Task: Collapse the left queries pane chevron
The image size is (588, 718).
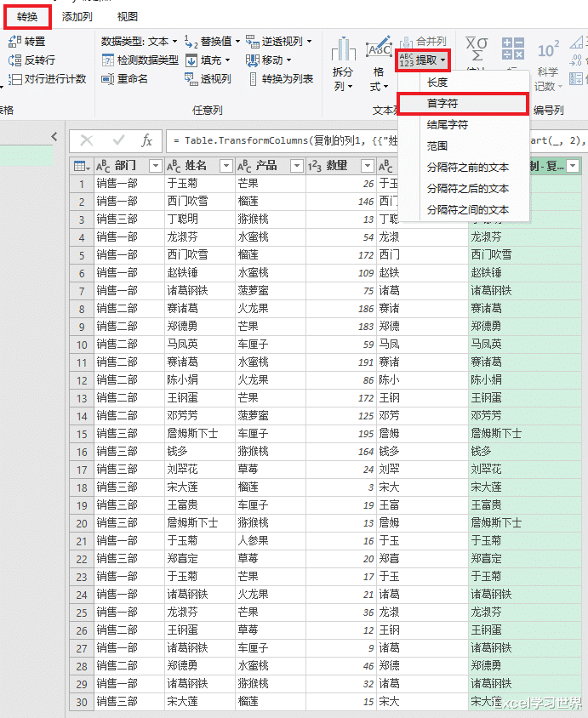Action: pyautogui.click(x=54, y=137)
